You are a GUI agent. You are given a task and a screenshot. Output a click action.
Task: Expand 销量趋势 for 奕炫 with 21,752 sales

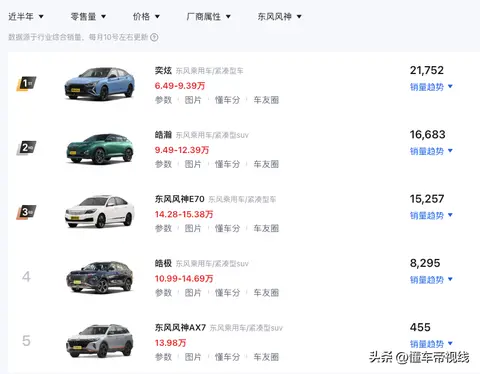(431, 87)
